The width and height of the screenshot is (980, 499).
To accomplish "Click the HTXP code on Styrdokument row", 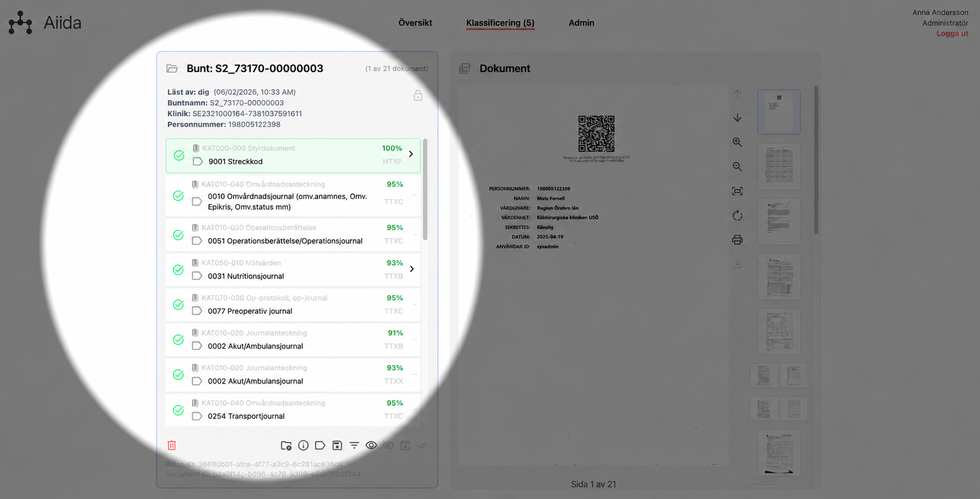I will (x=392, y=162).
